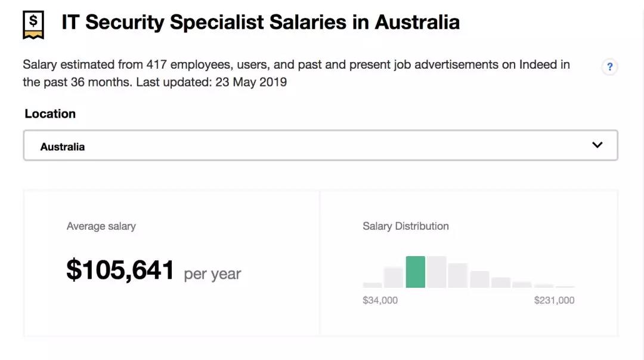Viewport: 644px width, 360px height.
Task: Click the chevron arrow in Location selector
Action: tap(597, 145)
